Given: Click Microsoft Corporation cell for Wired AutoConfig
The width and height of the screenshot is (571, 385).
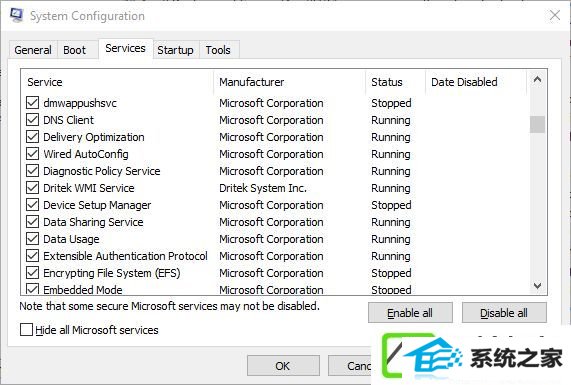Looking at the screenshot, I should click(x=271, y=154).
